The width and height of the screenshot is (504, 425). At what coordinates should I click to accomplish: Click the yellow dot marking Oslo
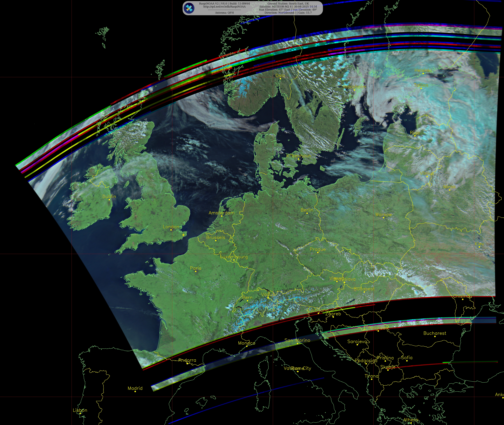280,79
